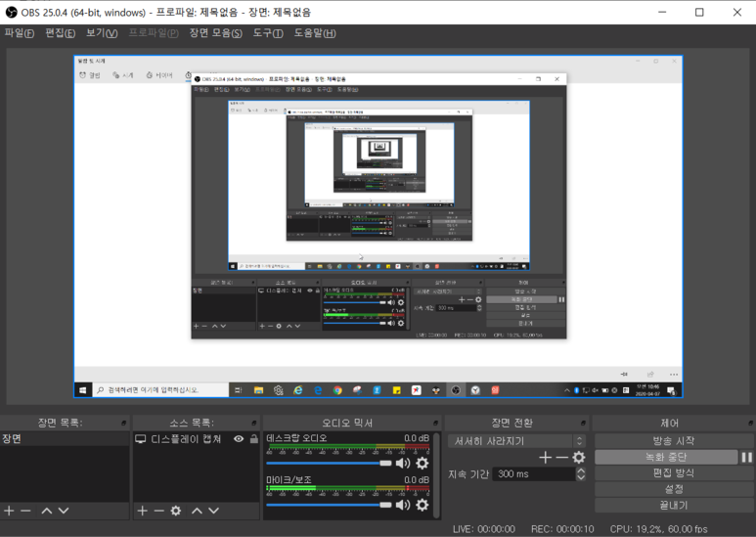Image resolution: width=756 pixels, height=537 pixels.
Task: Open the 도움말(H) menu
Action: pyautogui.click(x=315, y=33)
